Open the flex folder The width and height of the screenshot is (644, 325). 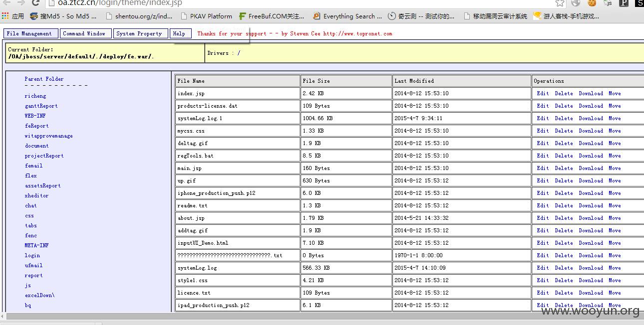(31, 175)
